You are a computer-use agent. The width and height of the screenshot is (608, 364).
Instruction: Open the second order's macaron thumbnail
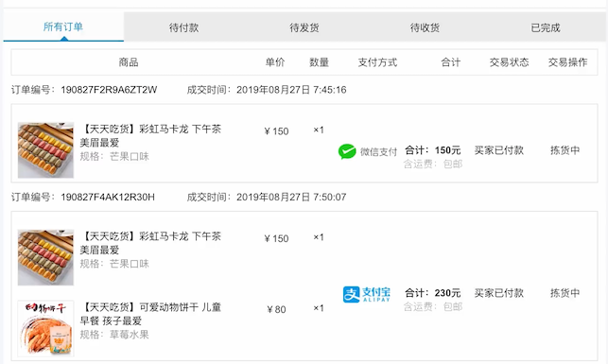tap(45, 257)
